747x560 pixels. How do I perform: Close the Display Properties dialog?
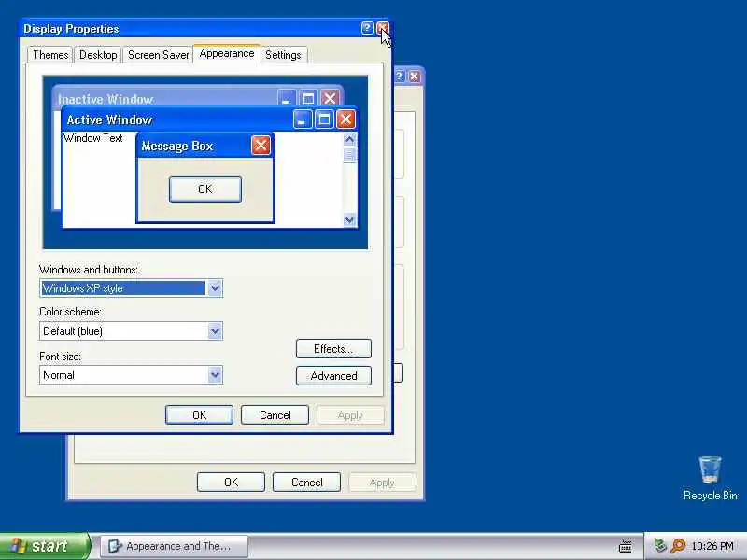point(383,28)
